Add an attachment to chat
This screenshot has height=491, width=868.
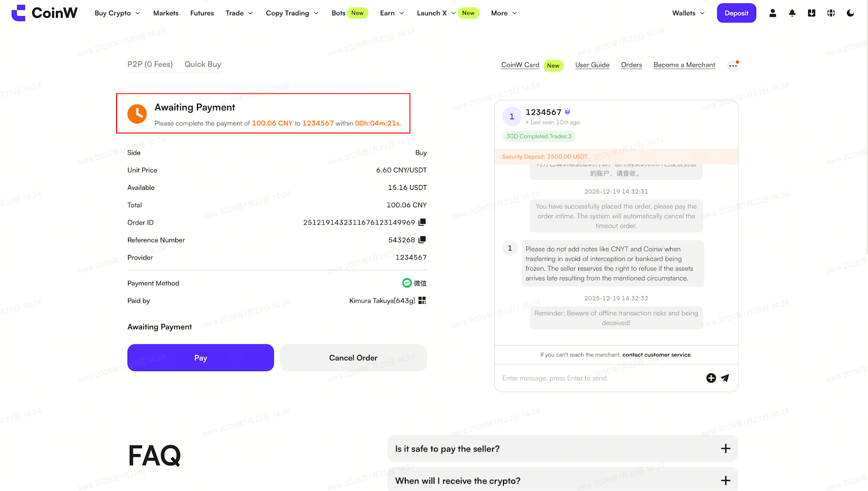click(711, 378)
